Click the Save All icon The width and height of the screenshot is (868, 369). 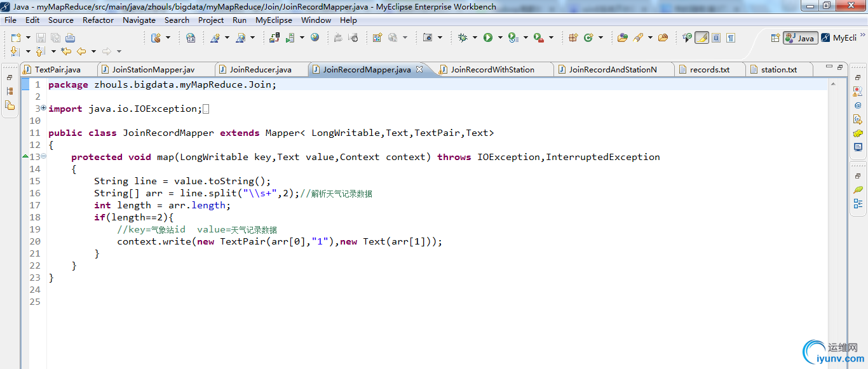55,37
